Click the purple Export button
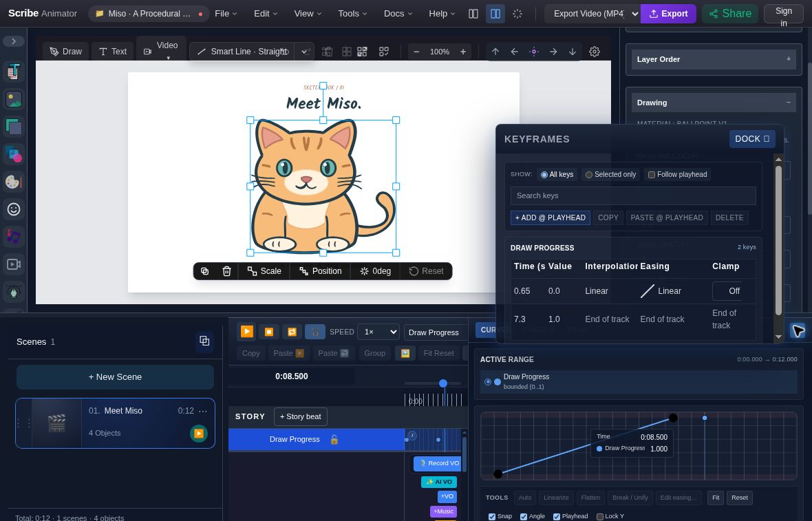 (x=669, y=14)
